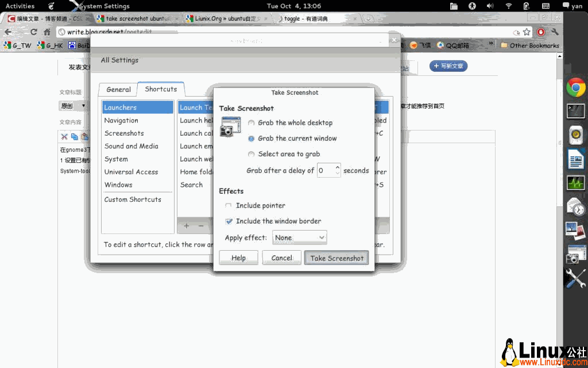Select Screenshots in the shortcuts category list
The image size is (588, 368).
124,133
